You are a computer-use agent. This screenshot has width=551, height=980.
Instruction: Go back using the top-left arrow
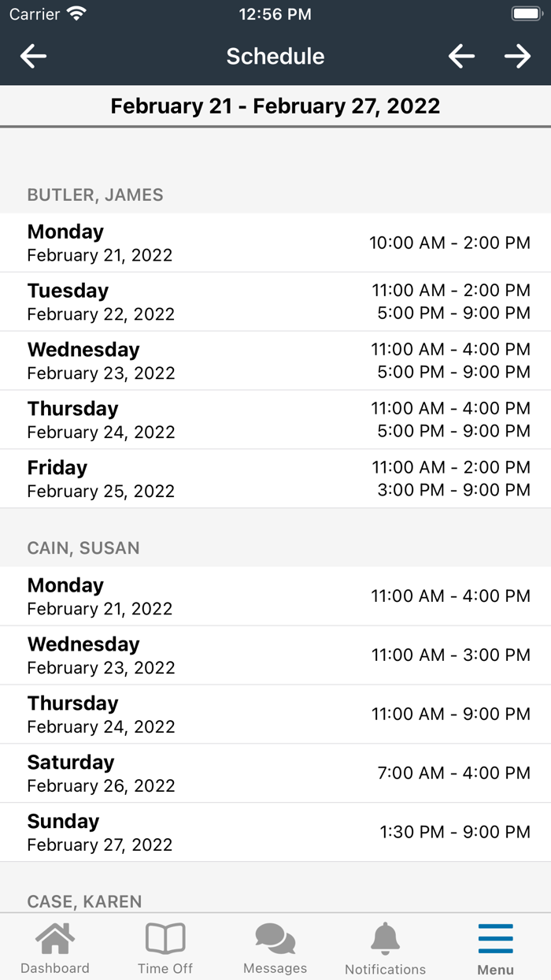[33, 56]
